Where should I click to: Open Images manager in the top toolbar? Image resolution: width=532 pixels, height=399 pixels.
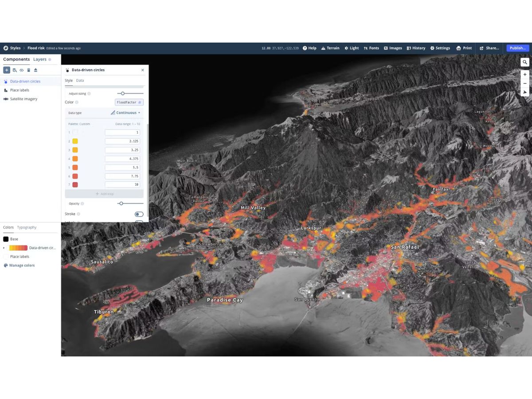tap(393, 48)
